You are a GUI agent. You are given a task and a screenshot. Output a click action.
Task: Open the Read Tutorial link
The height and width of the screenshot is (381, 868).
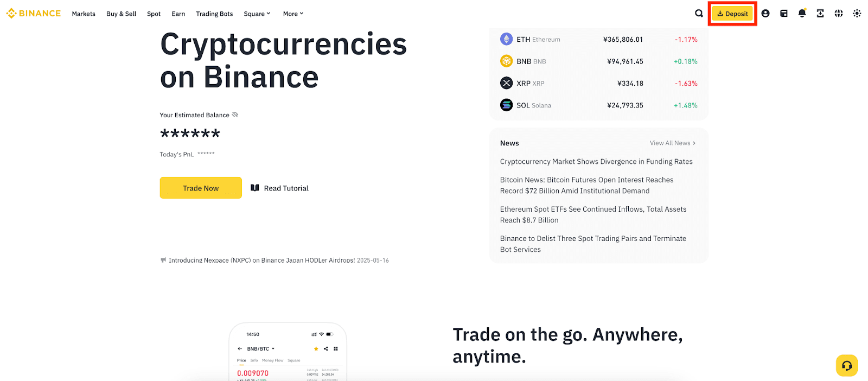280,188
